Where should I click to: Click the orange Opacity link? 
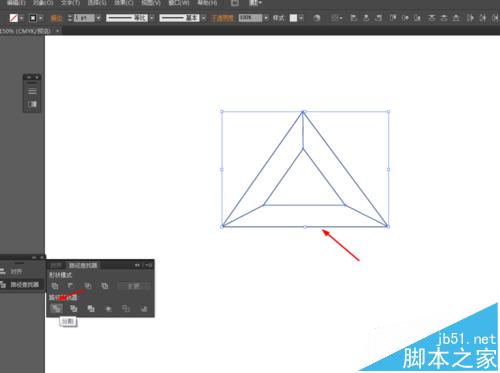222,18
